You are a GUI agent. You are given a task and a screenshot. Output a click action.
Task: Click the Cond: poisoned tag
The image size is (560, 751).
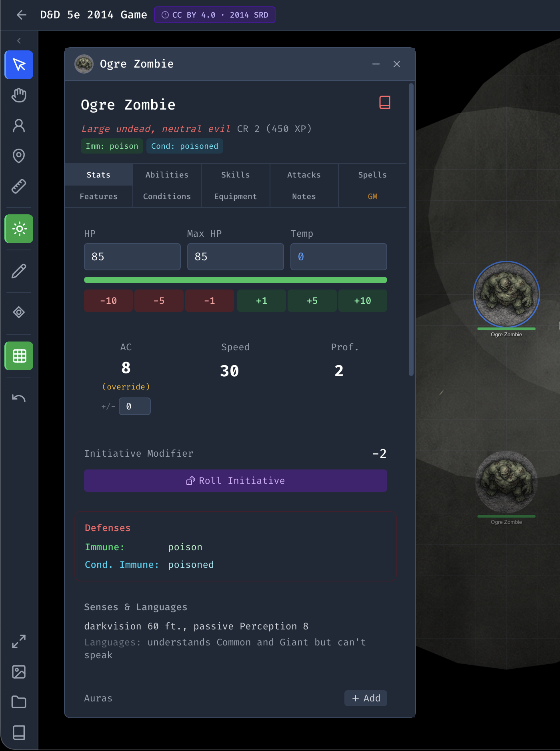tap(185, 146)
